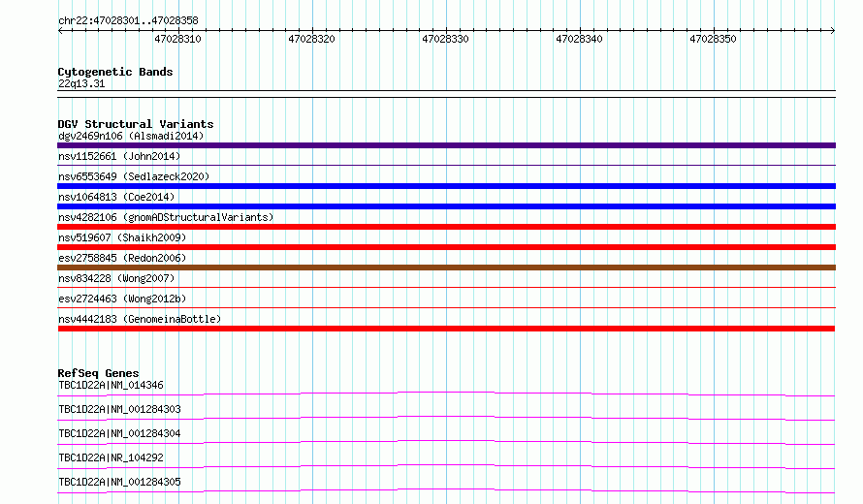Click the red bar under nsv4282106
863x504 pixels.
(446, 227)
